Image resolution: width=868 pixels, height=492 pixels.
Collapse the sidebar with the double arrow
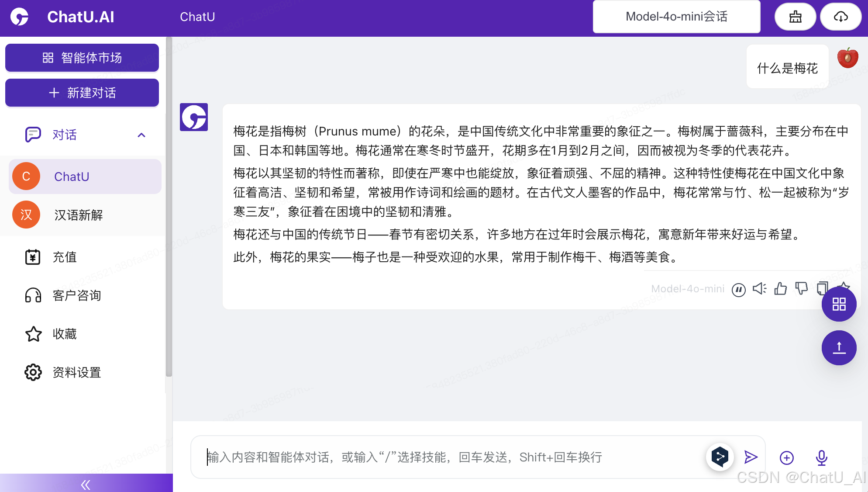[86, 484]
